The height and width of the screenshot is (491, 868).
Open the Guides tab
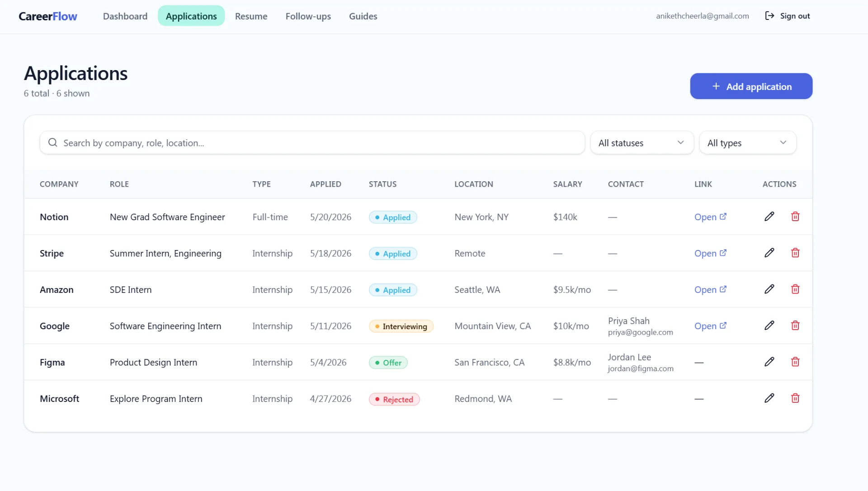[x=363, y=16]
